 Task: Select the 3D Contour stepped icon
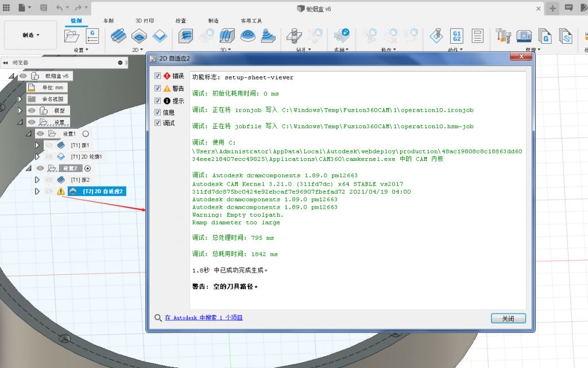268,36
